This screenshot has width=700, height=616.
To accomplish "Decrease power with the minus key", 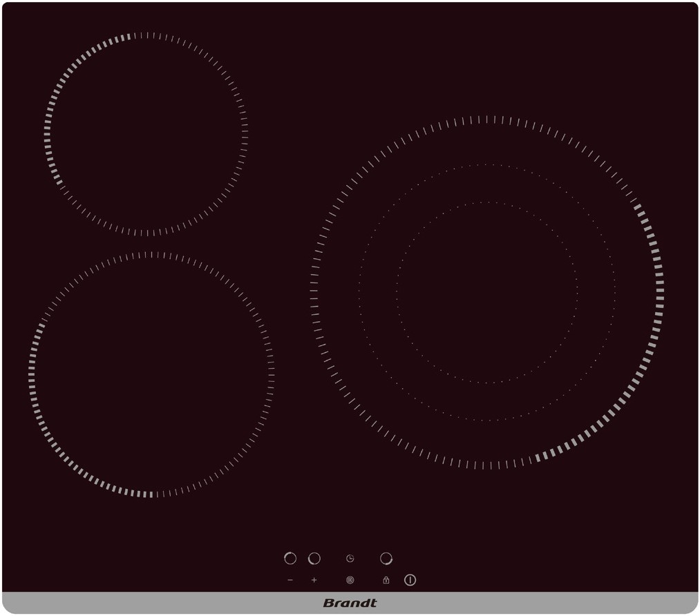I will pyautogui.click(x=290, y=580).
